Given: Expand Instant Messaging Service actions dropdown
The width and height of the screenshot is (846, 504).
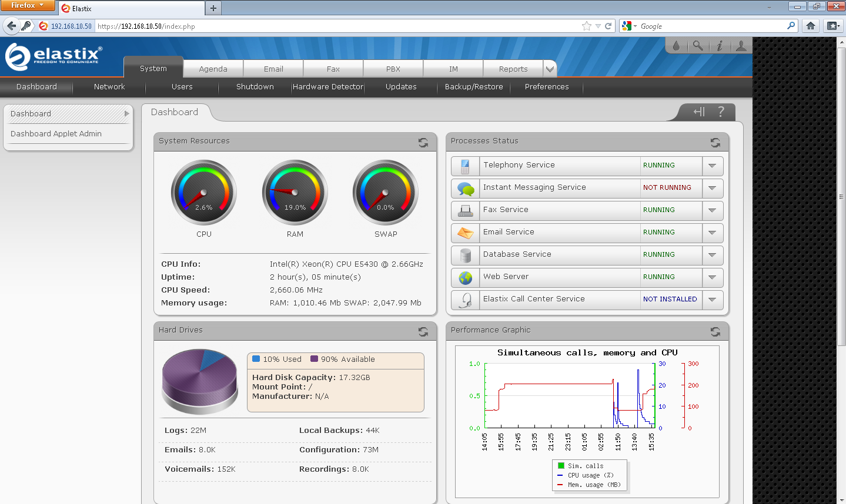Looking at the screenshot, I should (713, 189).
